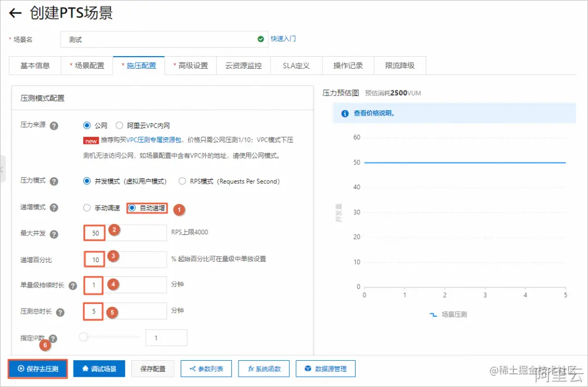Open the VPC压测专属资源包 link

click(x=154, y=140)
